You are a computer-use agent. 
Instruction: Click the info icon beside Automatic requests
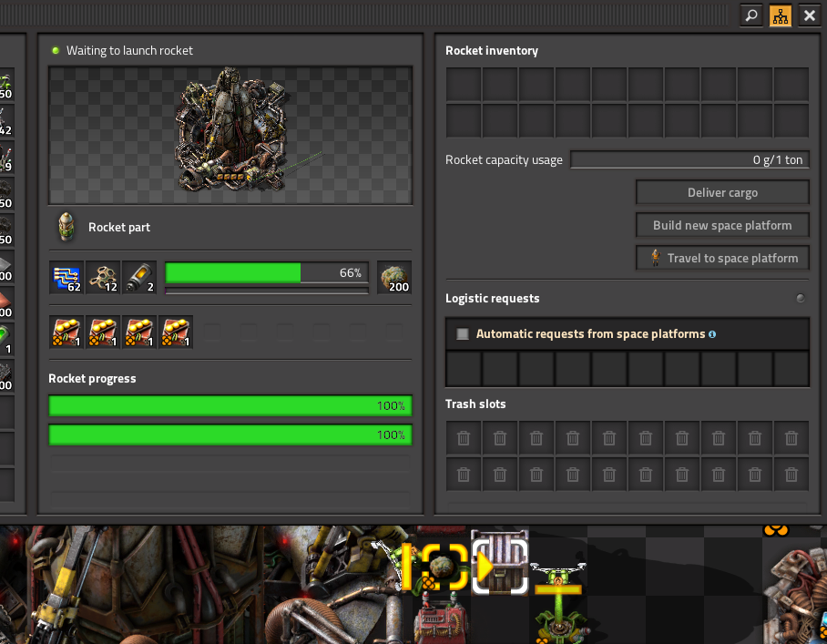click(x=712, y=334)
